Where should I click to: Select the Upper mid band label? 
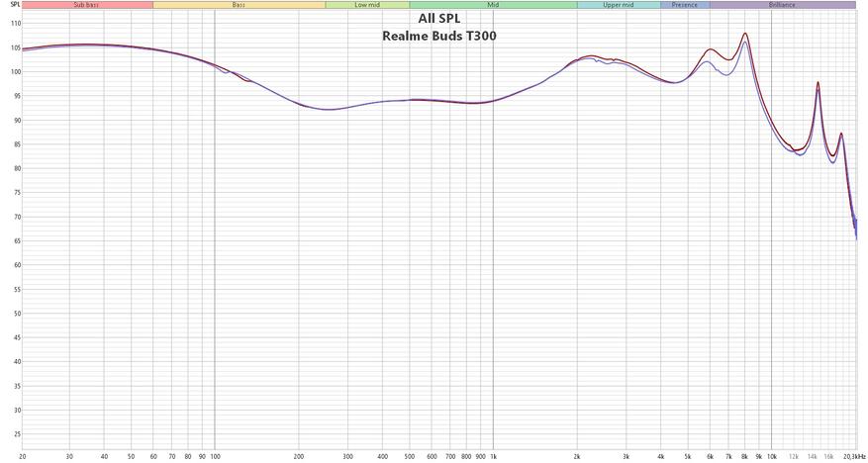click(x=619, y=5)
